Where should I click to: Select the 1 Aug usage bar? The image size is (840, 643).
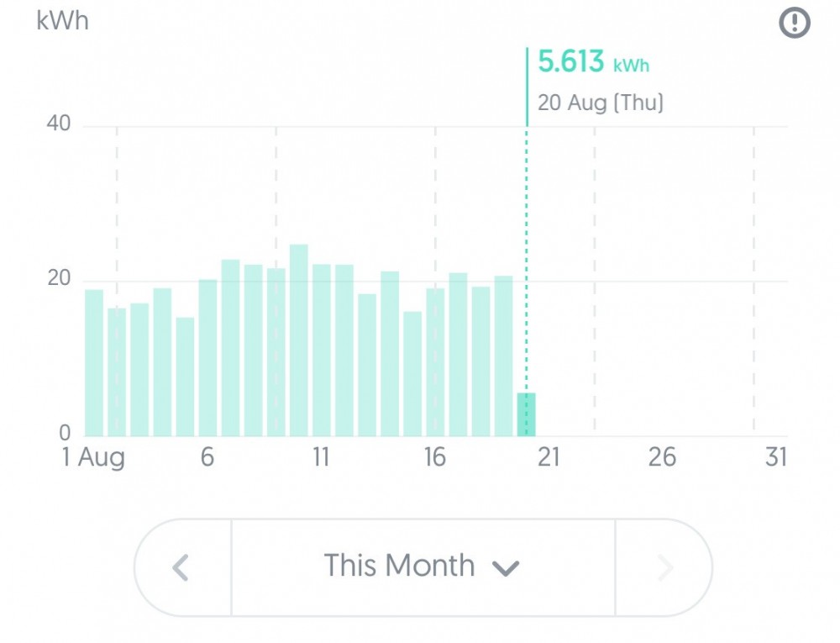(94, 363)
